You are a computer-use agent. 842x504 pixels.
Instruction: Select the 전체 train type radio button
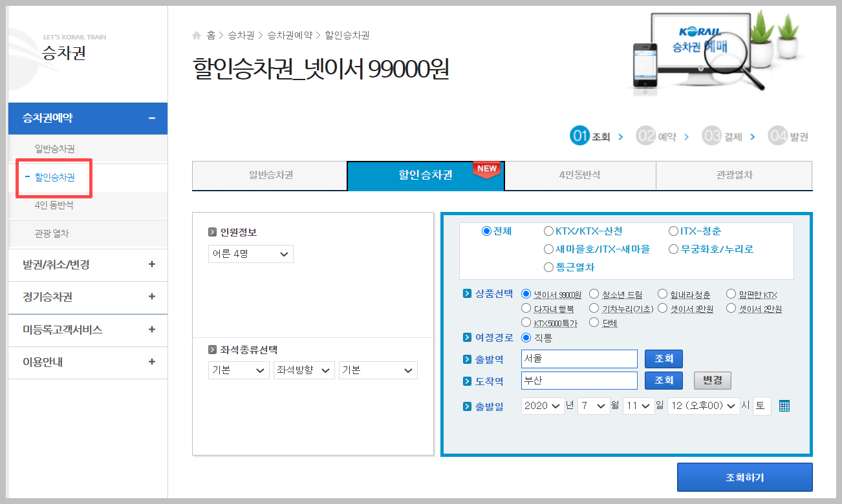486,231
